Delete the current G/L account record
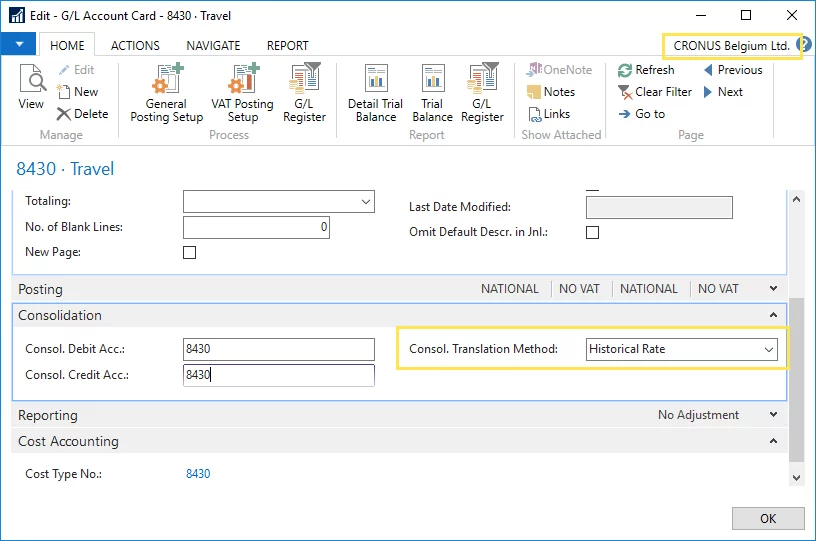Image resolution: width=816 pixels, height=541 pixels. pyautogui.click(x=82, y=114)
